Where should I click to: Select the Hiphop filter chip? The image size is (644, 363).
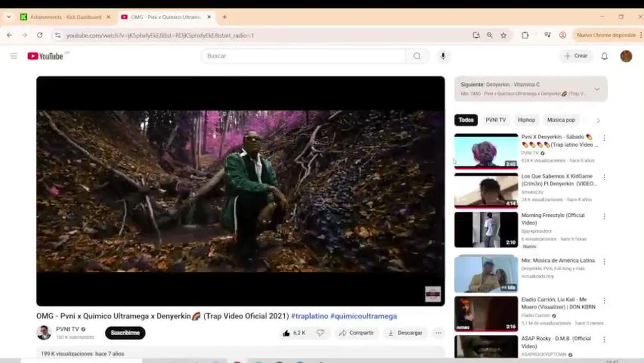(526, 120)
